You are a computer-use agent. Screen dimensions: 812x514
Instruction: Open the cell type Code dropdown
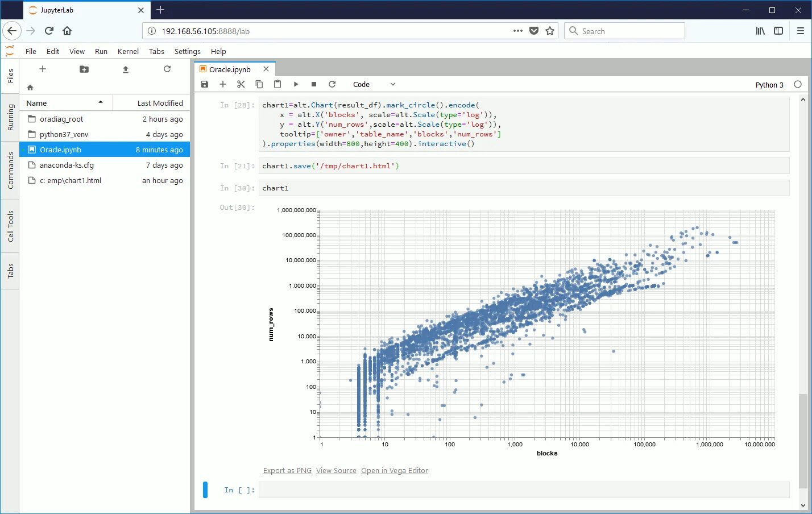tap(374, 84)
